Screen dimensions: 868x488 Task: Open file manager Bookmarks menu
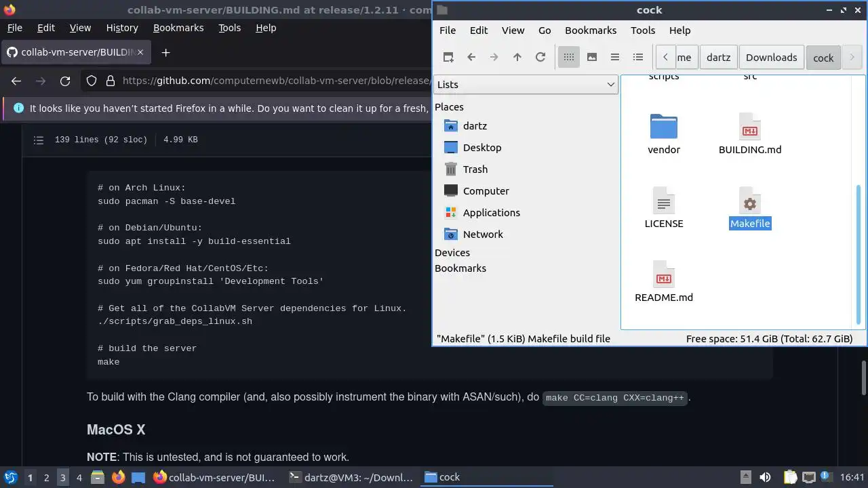coord(591,30)
